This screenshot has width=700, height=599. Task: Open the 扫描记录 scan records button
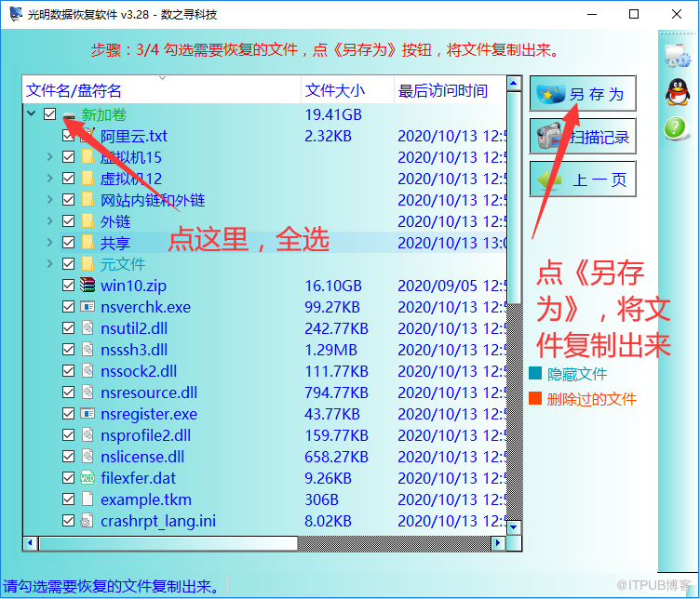(583, 136)
